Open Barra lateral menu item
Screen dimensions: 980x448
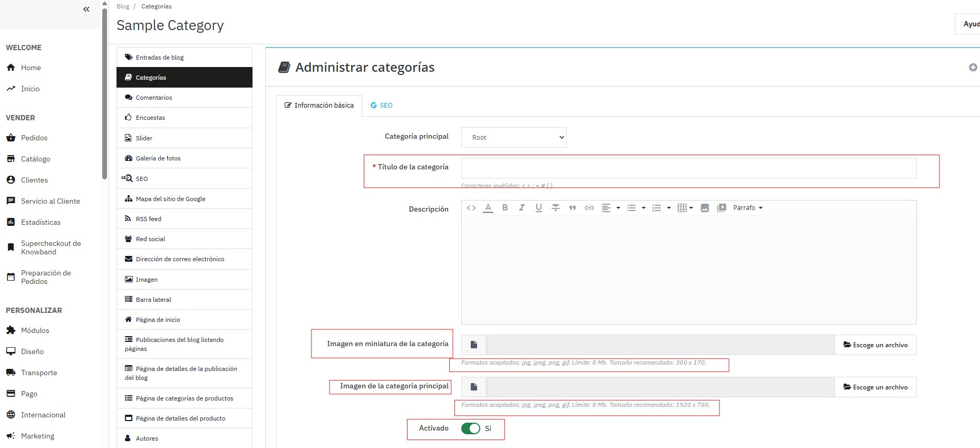point(185,300)
